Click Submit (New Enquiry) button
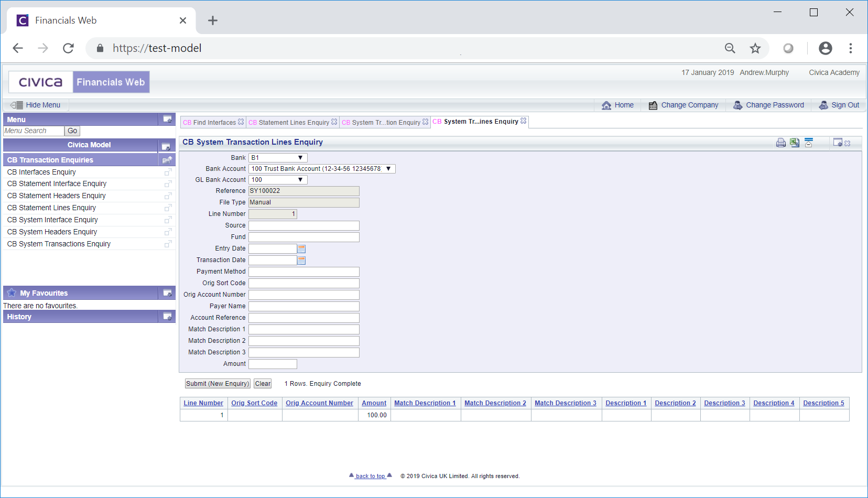 [218, 384]
